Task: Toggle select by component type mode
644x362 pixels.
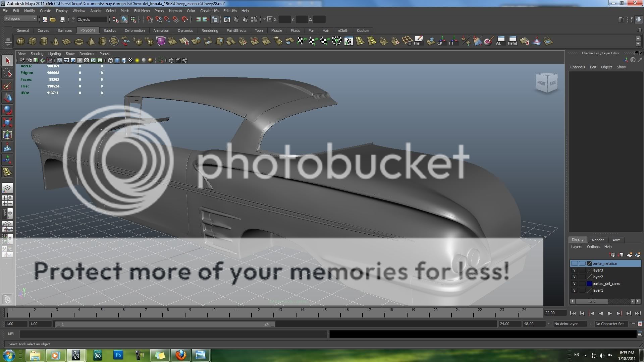Action: [133, 19]
